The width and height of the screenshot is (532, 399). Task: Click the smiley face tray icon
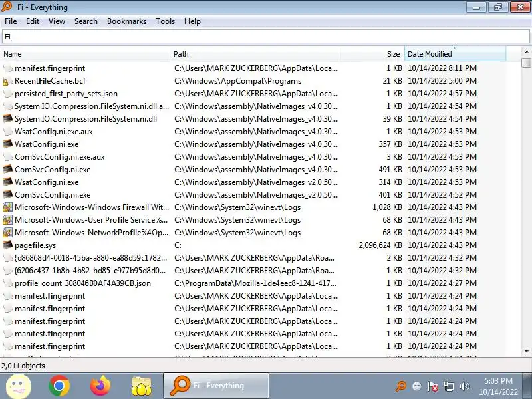point(417,386)
